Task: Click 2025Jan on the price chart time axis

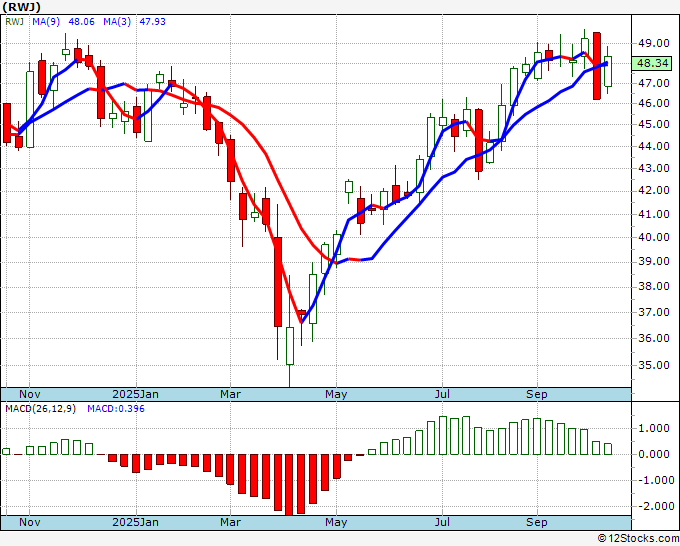Action: [x=135, y=394]
